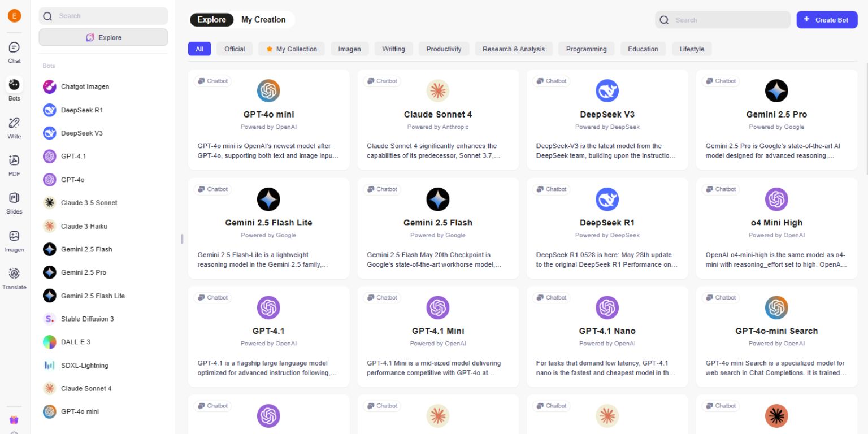Click the sidebar collapse handle
868x434 pixels.
[182, 239]
